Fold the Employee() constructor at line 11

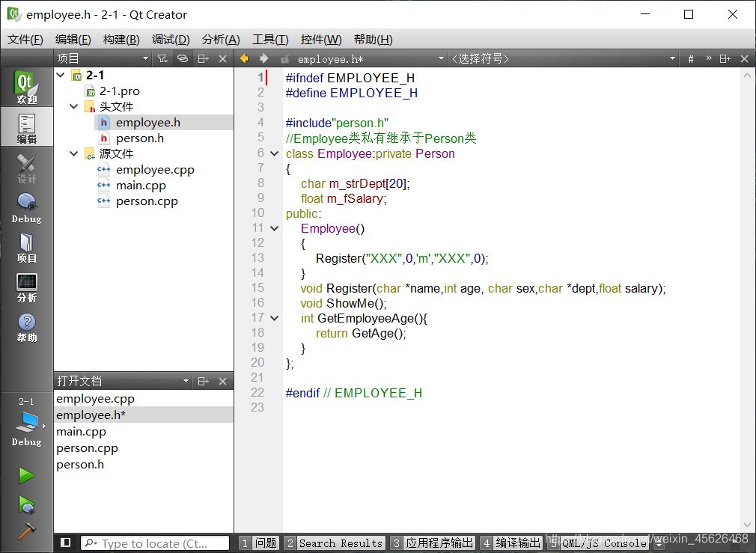tap(275, 228)
